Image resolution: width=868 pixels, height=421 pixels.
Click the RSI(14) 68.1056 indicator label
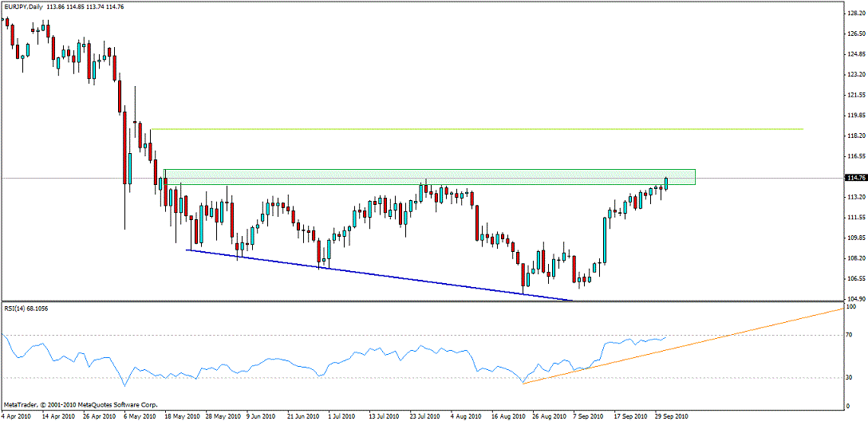[x=25, y=309]
